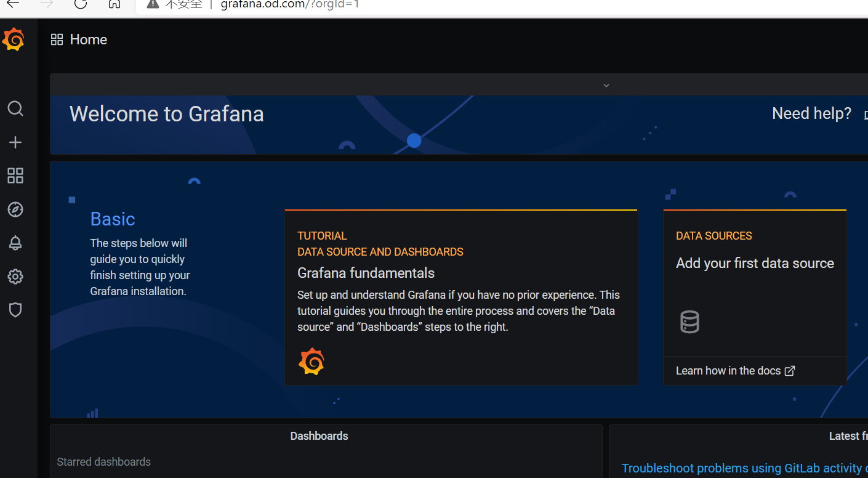Click the browser forward arrow

46,4
